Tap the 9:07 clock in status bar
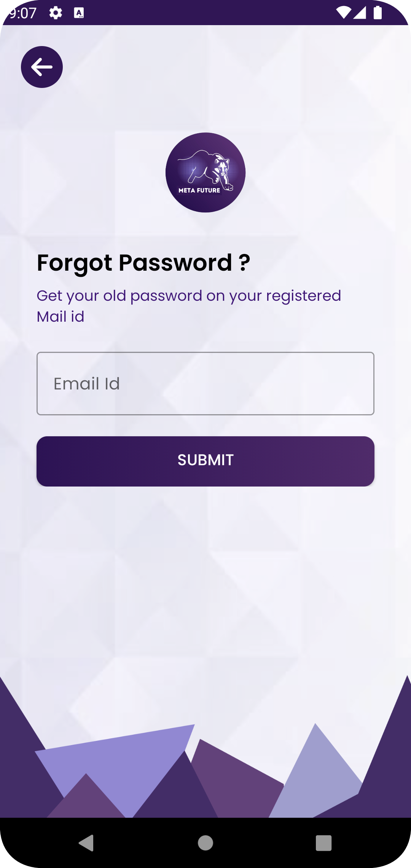411x868 pixels. [x=23, y=13]
